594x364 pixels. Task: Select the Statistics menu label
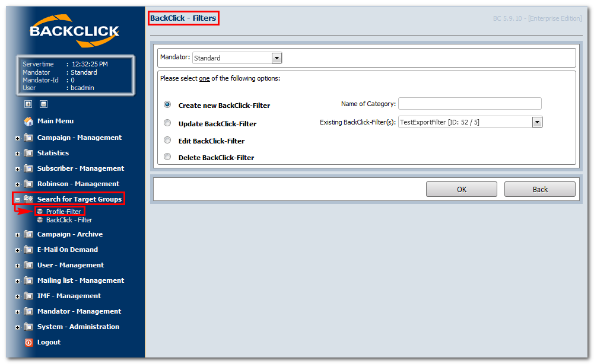pyautogui.click(x=53, y=153)
